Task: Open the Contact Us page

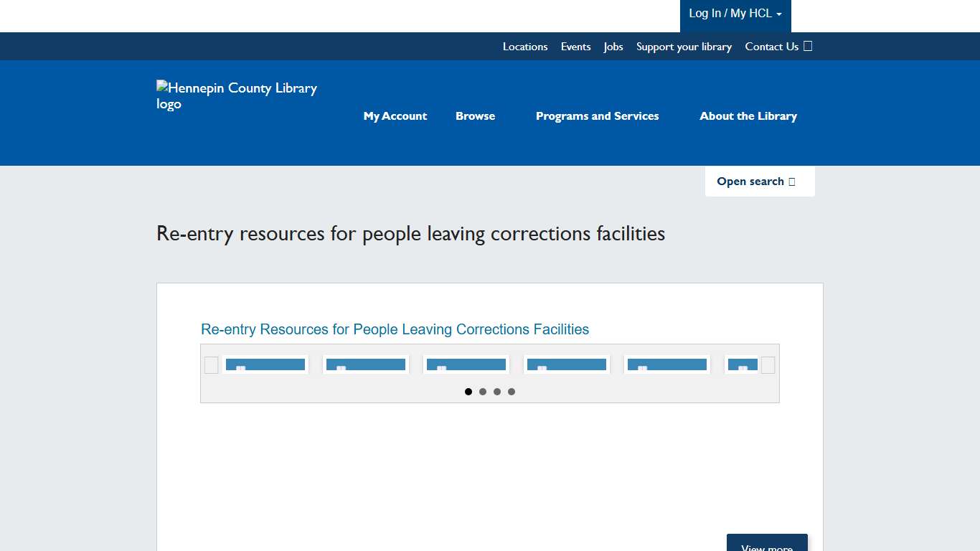Action: (x=771, y=46)
